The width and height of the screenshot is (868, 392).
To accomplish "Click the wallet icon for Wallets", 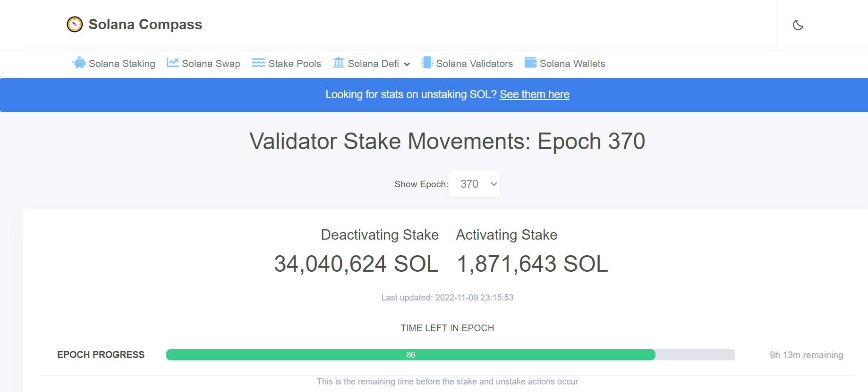I will [x=530, y=63].
